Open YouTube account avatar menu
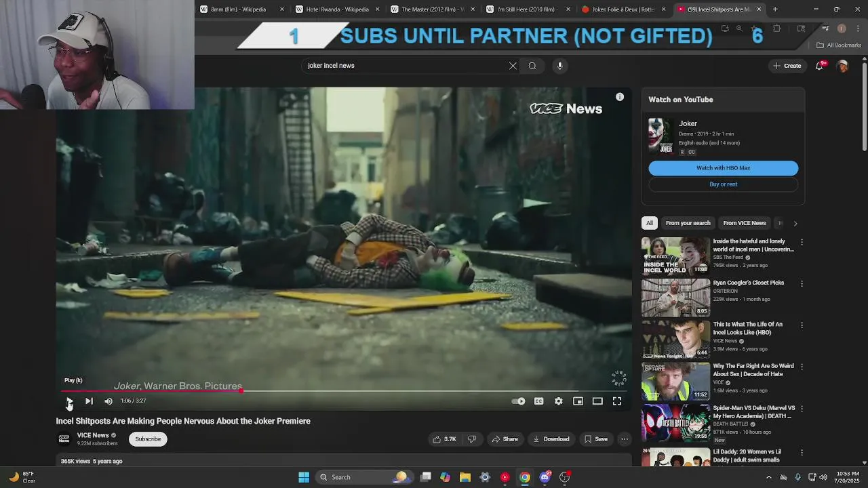This screenshot has width=868, height=488. coord(843,66)
